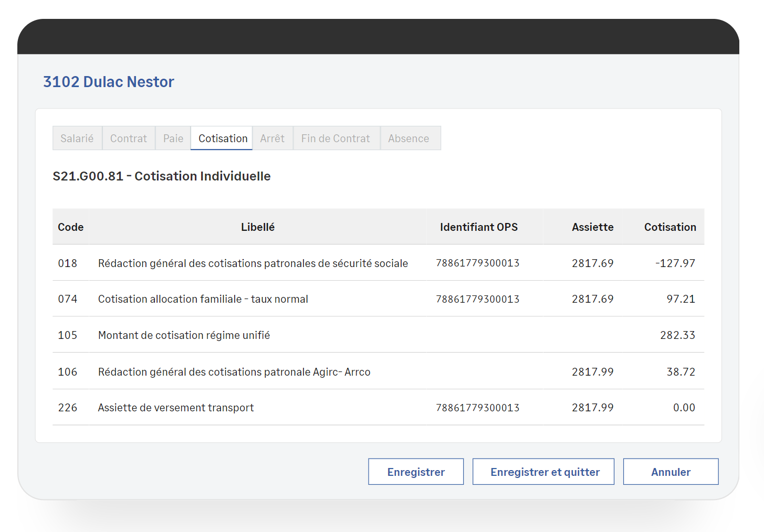Click Enregistrer et quitter button
Image resolution: width=764 pixels, height=532 pixels.
[543, 472]
